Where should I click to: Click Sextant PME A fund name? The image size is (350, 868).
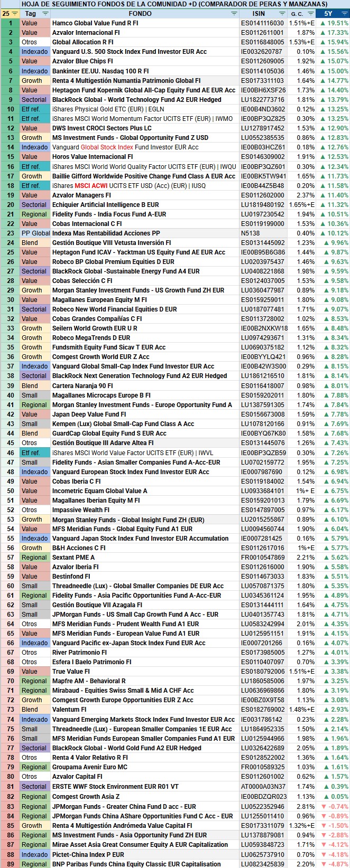coord(145,558)
